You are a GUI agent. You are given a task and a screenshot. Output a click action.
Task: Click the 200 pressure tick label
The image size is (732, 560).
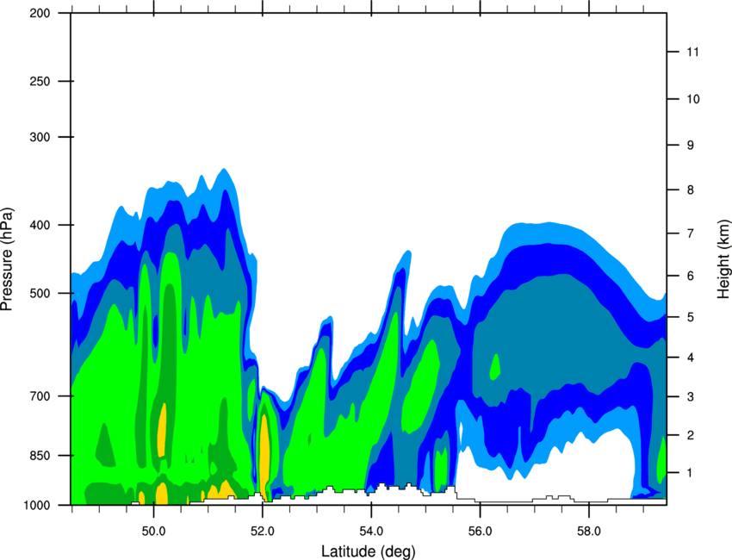(x=40, y=14)
